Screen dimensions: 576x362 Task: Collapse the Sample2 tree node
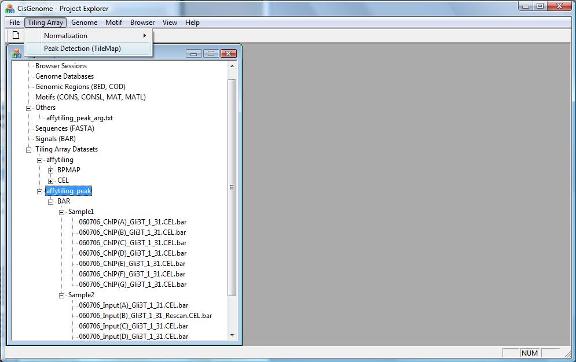click(x=61, y=295)
